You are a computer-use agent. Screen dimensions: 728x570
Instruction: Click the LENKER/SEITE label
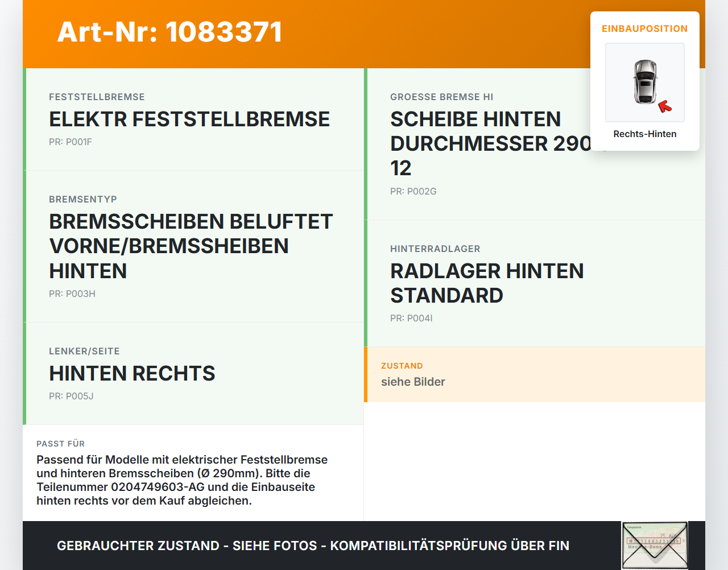click(x=84, y=351)
